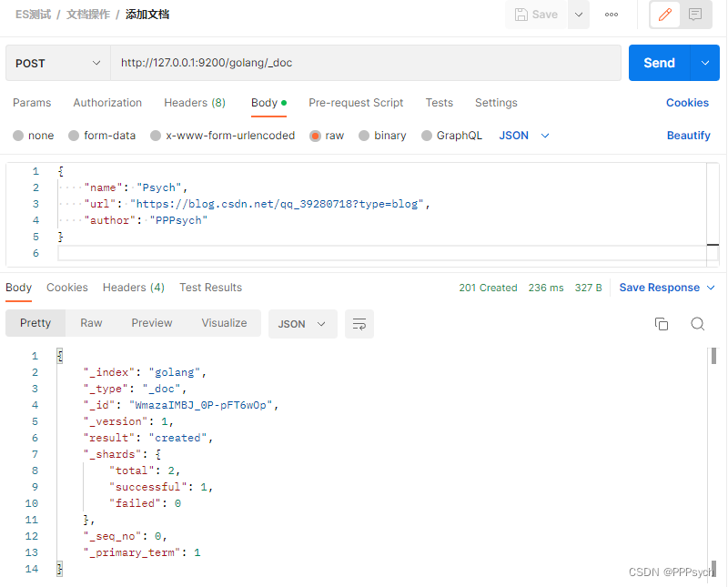Switch to the Authorization tab
Viewport: 728px width, 587px height.
107,103
